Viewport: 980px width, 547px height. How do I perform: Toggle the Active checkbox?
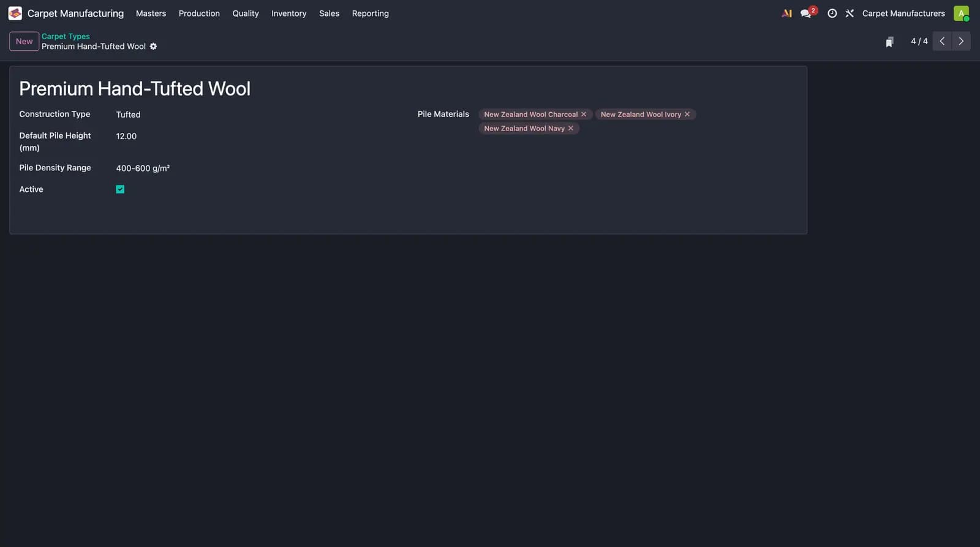pos(120,189)
